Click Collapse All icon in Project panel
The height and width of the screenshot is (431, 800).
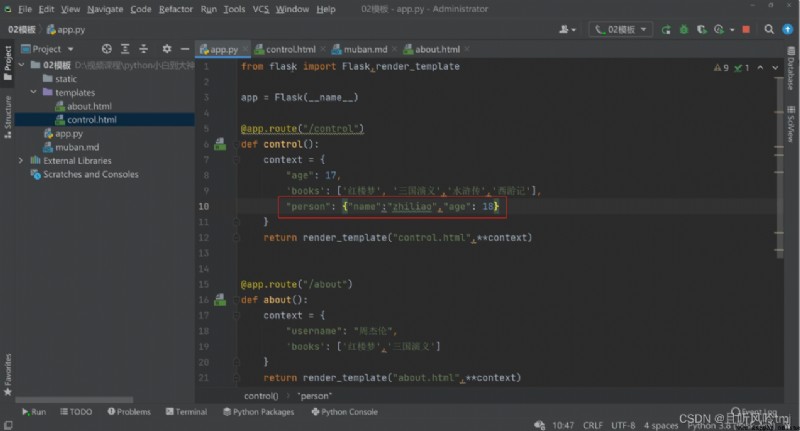tap(143, 49)
